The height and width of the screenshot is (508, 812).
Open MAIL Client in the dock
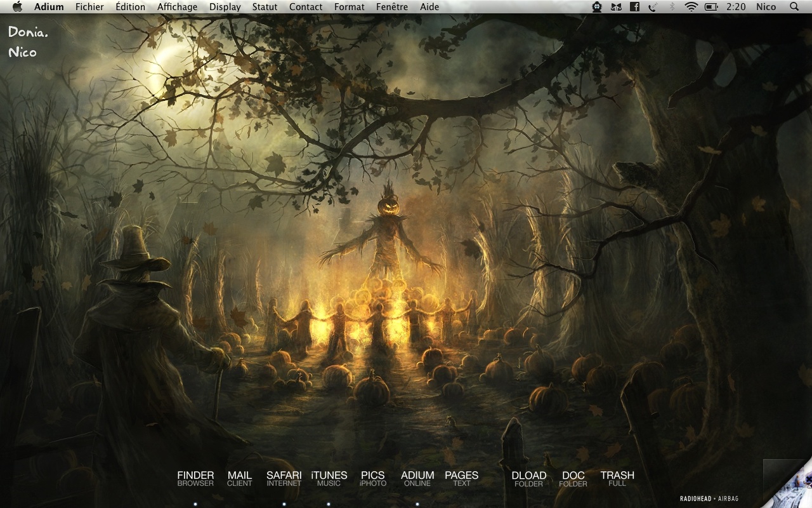(240, 479)
